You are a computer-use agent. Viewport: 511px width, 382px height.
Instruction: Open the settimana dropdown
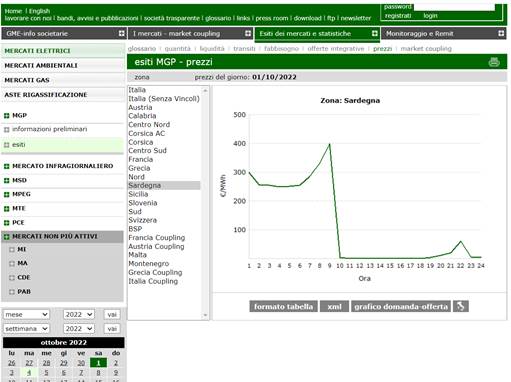[x=26, y=329]
